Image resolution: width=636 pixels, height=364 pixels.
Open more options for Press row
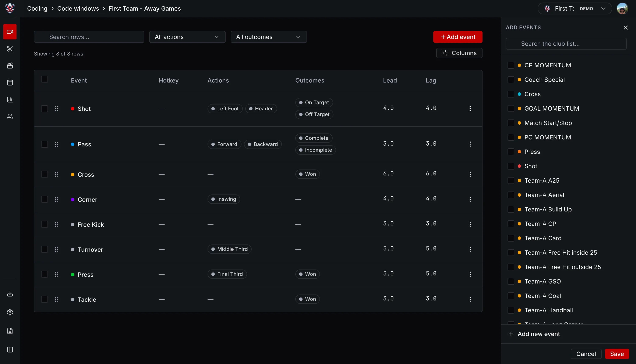pos(470,274)
